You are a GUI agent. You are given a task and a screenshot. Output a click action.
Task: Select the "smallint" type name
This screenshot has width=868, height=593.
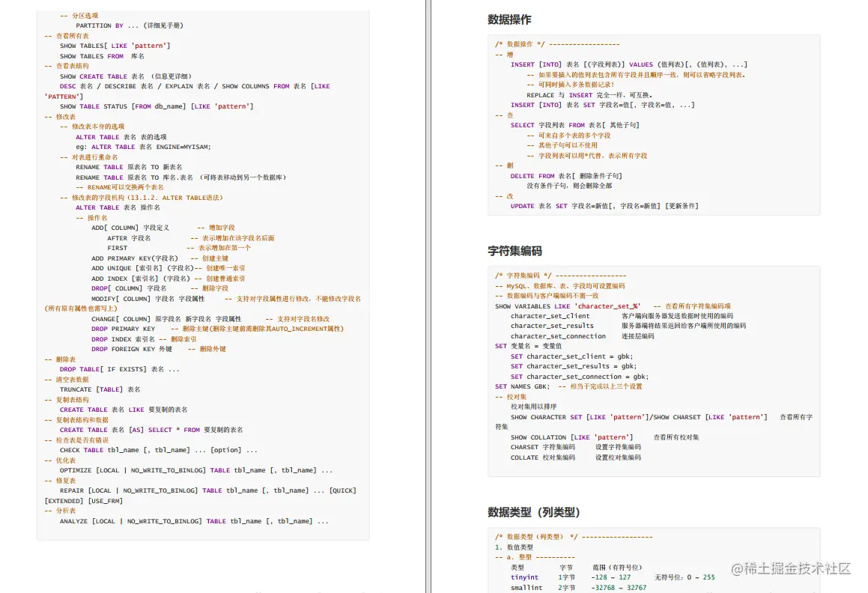tap(526, 588)
